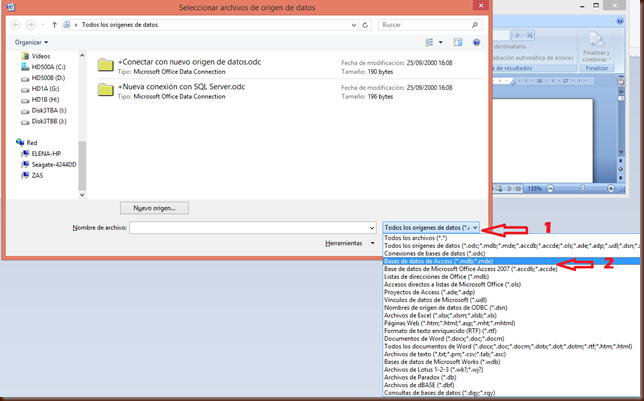The image size is (644, 401).
Task: Show the preview pane
Action: [458, 42]
